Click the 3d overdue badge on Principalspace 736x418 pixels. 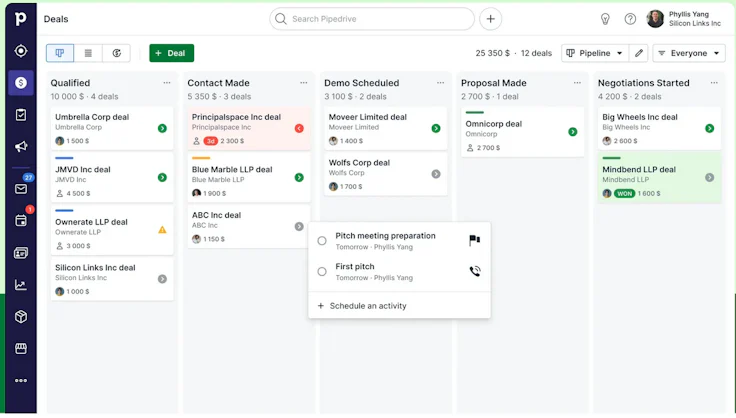point(211,141)
